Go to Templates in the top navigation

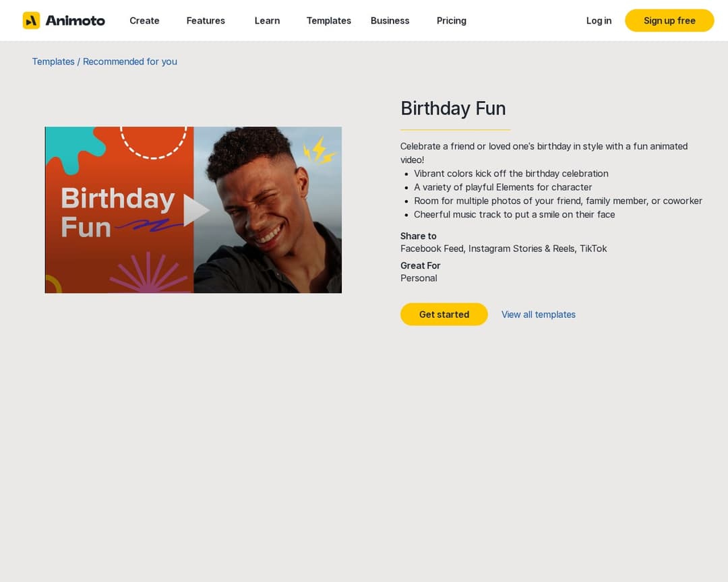(328, 20)
